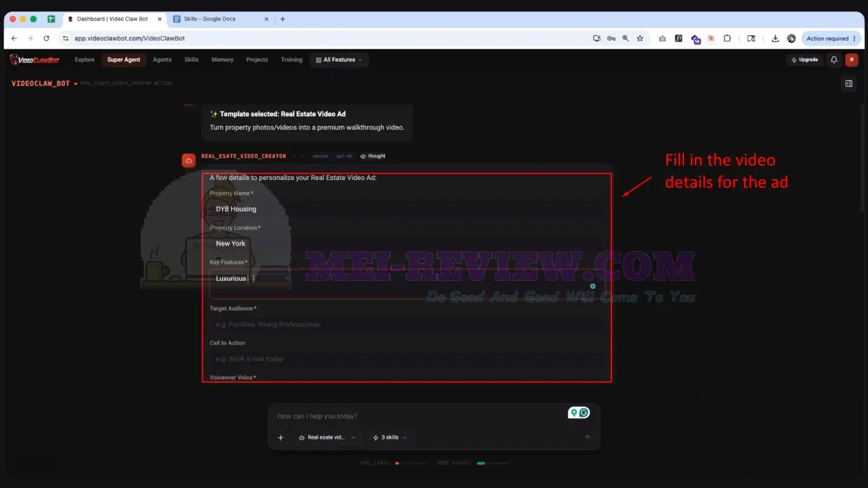Click the robot avatar of Real_Esate_Video_Creator

click(189, 161)
